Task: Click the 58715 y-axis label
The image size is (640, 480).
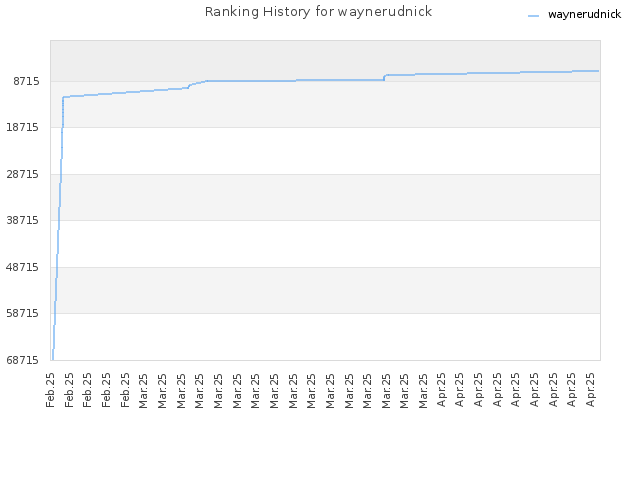Action: 23,313
